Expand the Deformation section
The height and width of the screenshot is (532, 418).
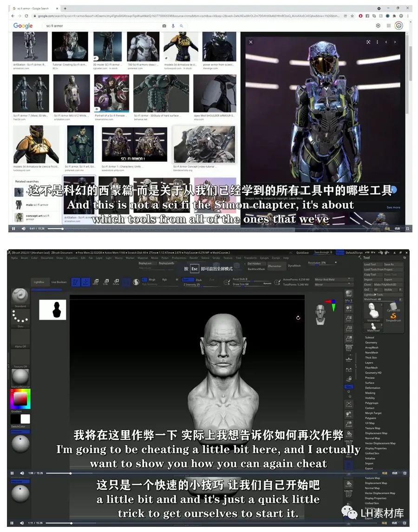coord(372,388)
